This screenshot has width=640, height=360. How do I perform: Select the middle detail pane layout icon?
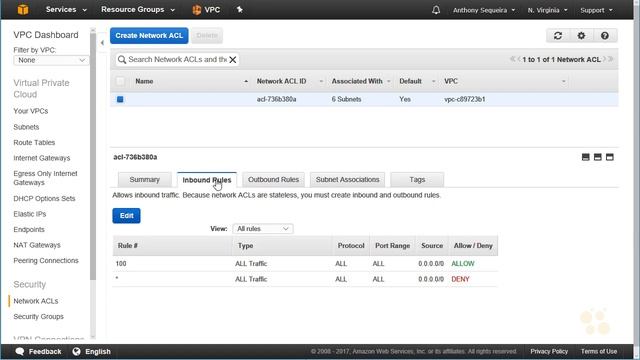tap(598, 157)
